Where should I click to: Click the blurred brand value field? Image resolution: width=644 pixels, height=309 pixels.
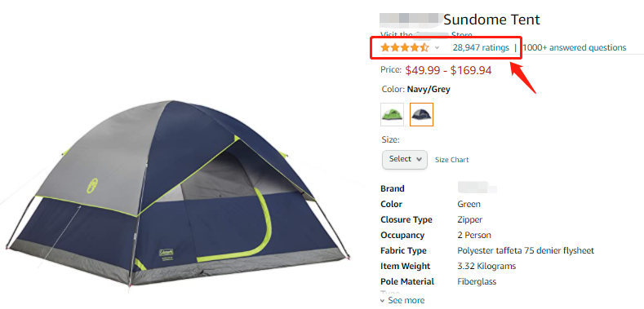(x=477, y=188)
